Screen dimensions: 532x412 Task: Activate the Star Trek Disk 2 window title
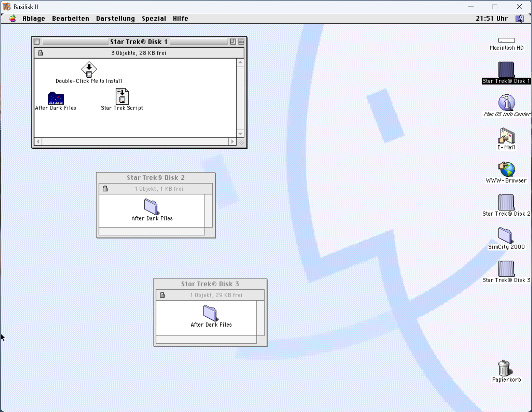[156, 178]
